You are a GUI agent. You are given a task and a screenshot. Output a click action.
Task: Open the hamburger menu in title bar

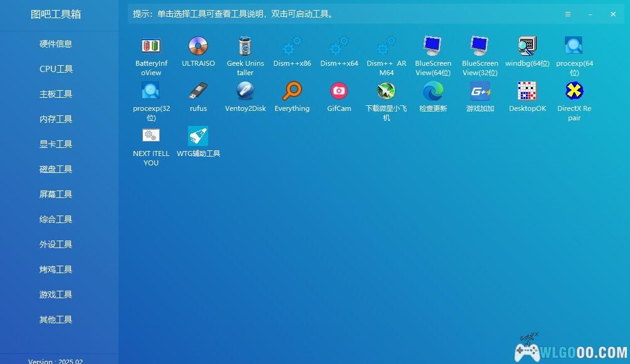pyautogui.click(x=568, y=14)
